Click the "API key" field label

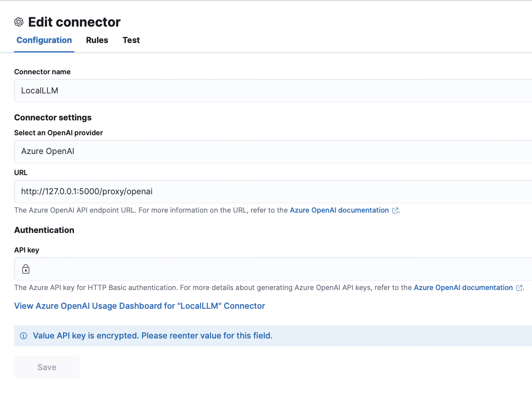[27, 250]
